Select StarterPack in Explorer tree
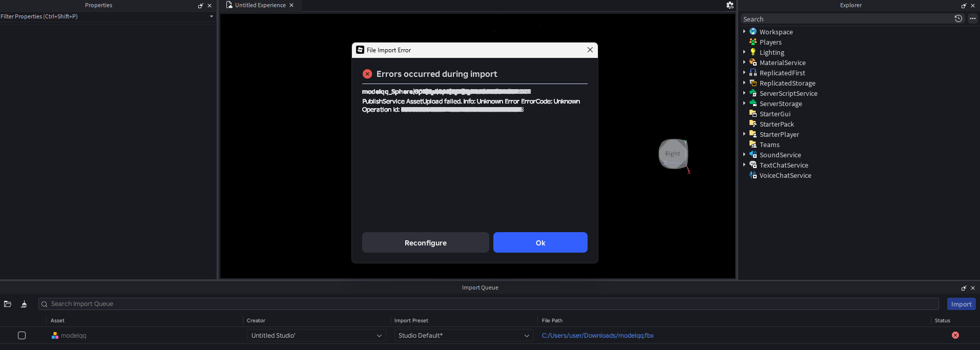Viewport: 980px width, 350px height. (777, 124)
